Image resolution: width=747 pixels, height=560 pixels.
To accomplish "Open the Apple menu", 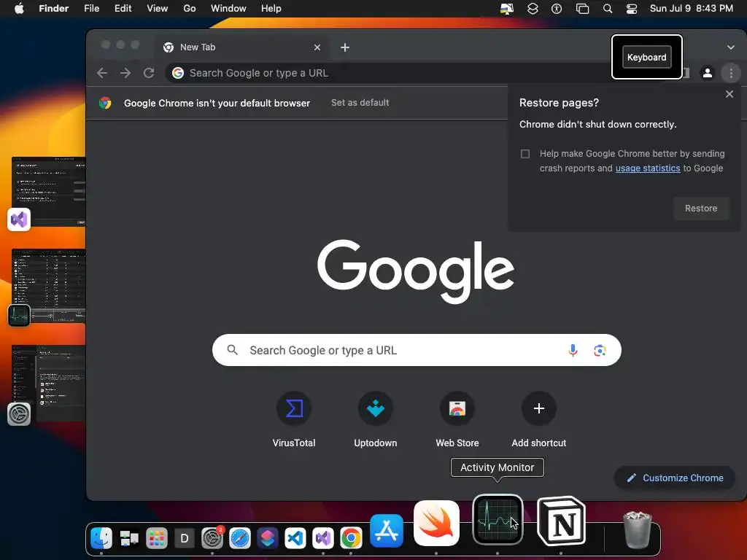I will 19,8.
